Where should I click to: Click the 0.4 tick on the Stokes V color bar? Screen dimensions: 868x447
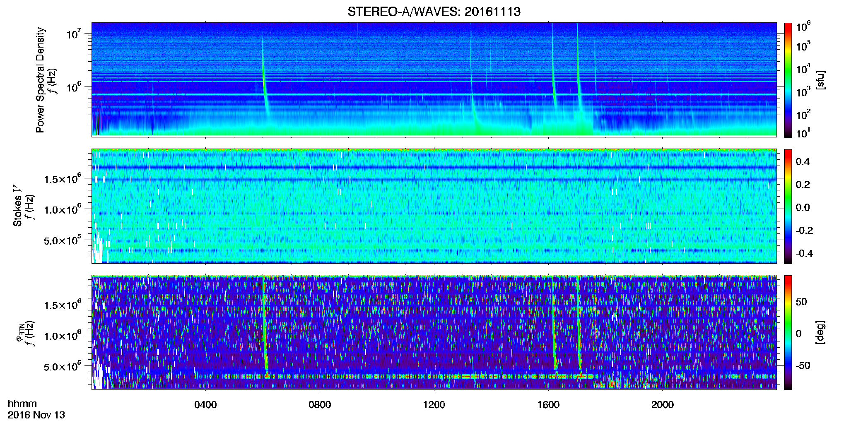(x=803, y=162)
